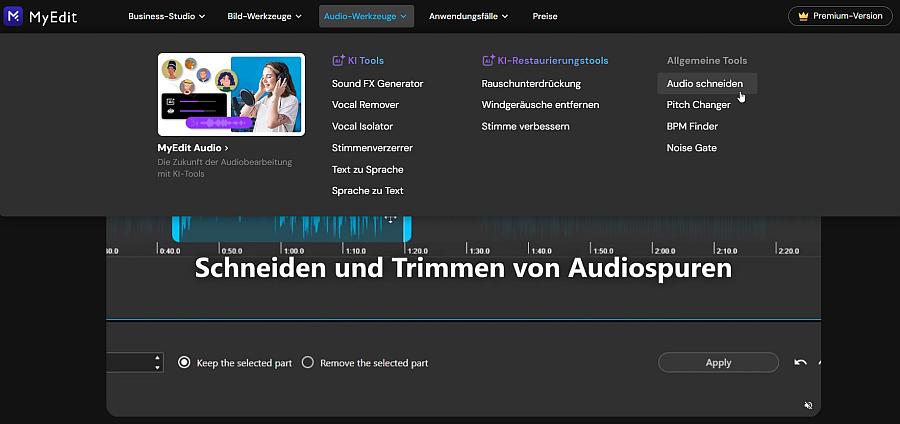The height and width of the screenshot is (424, 900).
Task: Open Stimmenverzerrer tool
Action: click(372, 148)
